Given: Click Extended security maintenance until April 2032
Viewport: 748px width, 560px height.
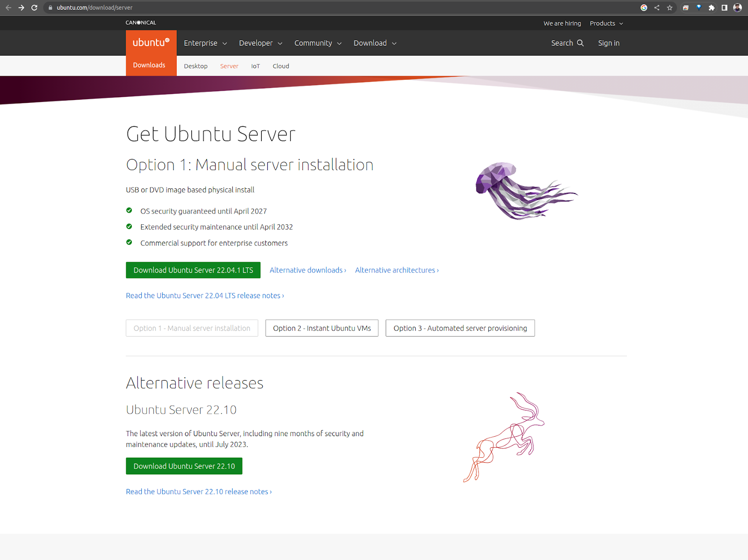Looking at the screenshot, I should pyautogui.click(x=216, y=227).
